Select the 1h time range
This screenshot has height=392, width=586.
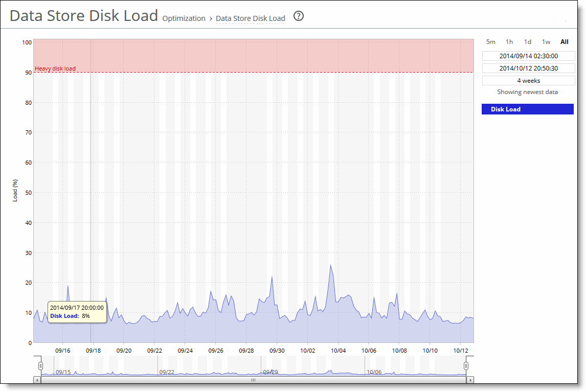pos(509,42)
